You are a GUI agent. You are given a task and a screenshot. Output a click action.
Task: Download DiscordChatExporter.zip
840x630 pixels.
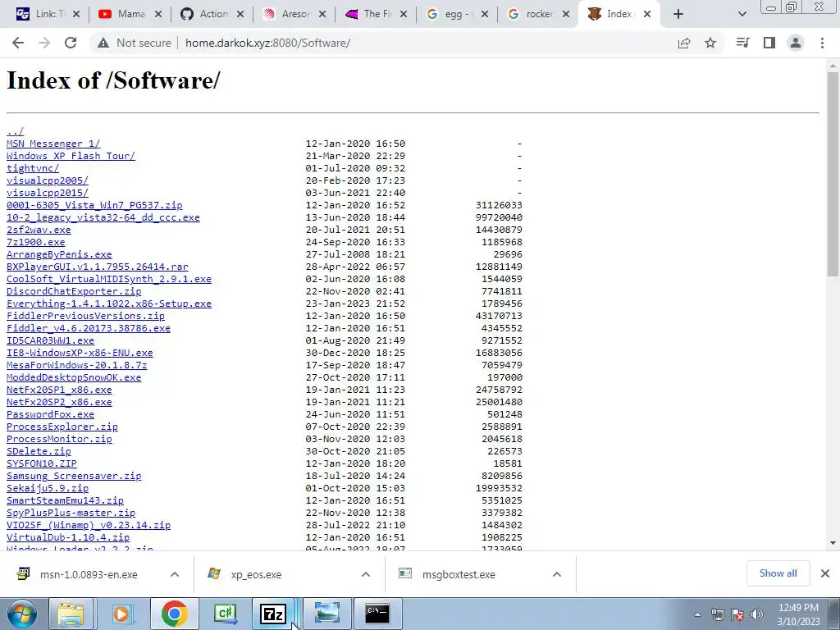point(74,291)
